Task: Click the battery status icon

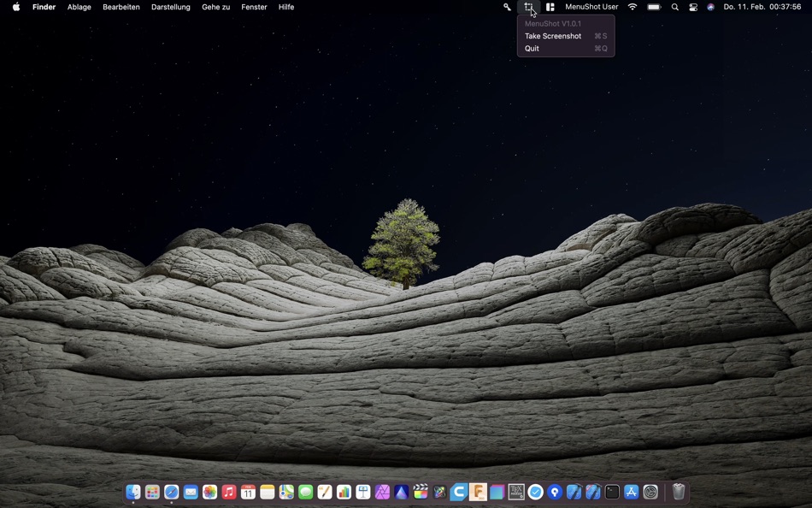Action: click(x=654, y=7)
